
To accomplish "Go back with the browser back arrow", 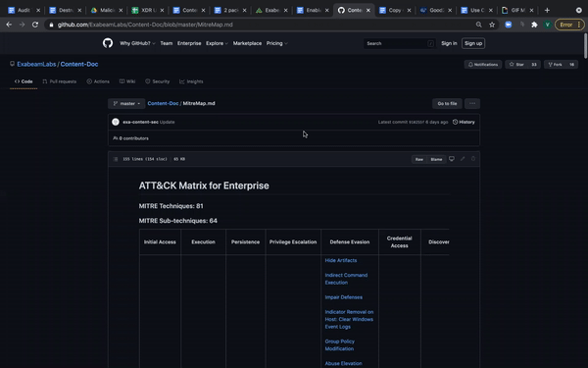I will (9, 25).
